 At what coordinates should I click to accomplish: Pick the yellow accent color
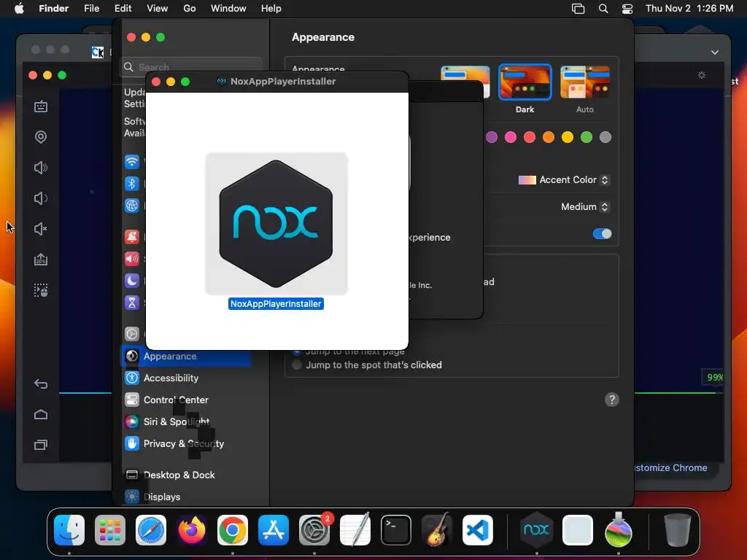tap(568, 138)
